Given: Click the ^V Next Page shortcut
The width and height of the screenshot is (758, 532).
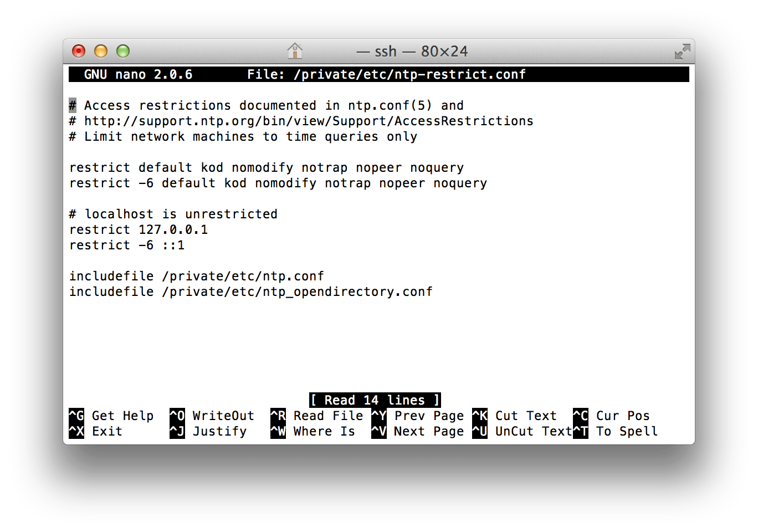Looking at the screenshot, I should [x=418, y=431].
